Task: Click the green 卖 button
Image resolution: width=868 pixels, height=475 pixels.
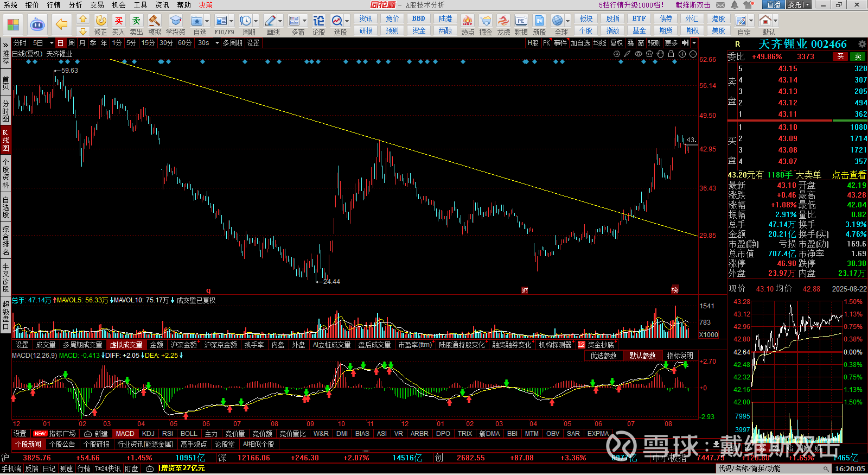Action: [858, 56]
